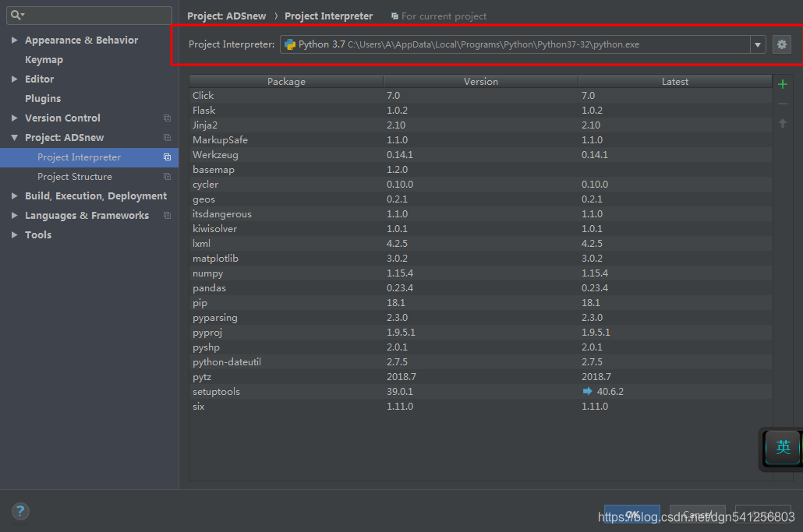Click the Project: ADSnew breadcrumb
The image size is (803, 532).
[x=226, y=16]
